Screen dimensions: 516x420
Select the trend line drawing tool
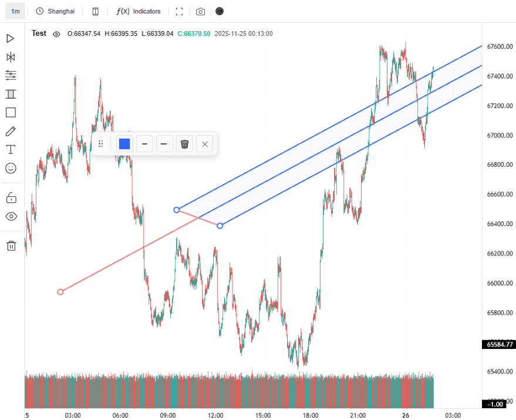coord(11,38)
